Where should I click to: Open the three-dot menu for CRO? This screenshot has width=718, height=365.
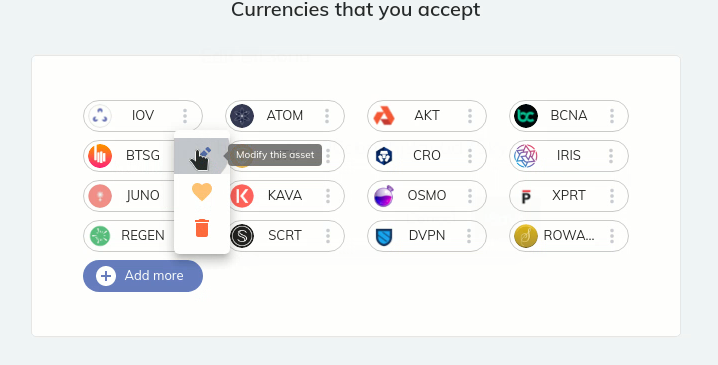tap(470, 156)
